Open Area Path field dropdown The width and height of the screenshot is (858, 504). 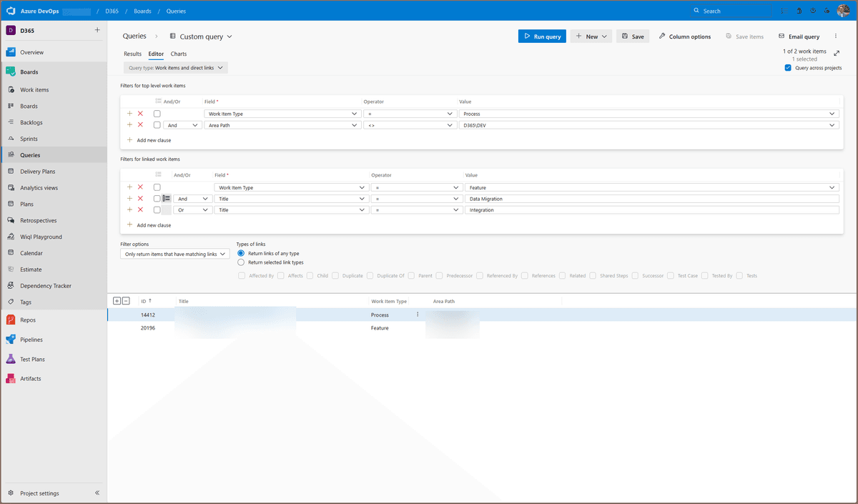click(x=282, y=125)
